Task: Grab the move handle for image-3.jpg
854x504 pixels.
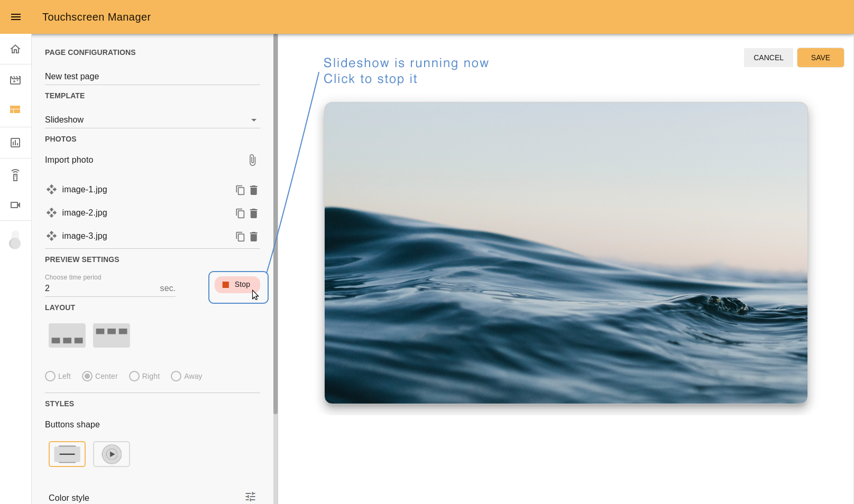Action: [51, 236]
